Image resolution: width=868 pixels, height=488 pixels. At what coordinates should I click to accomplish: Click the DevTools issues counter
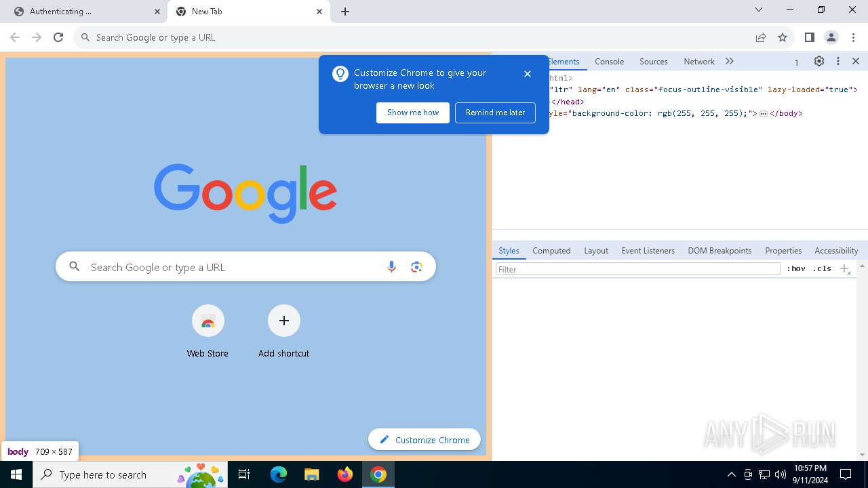pos(797,62)
